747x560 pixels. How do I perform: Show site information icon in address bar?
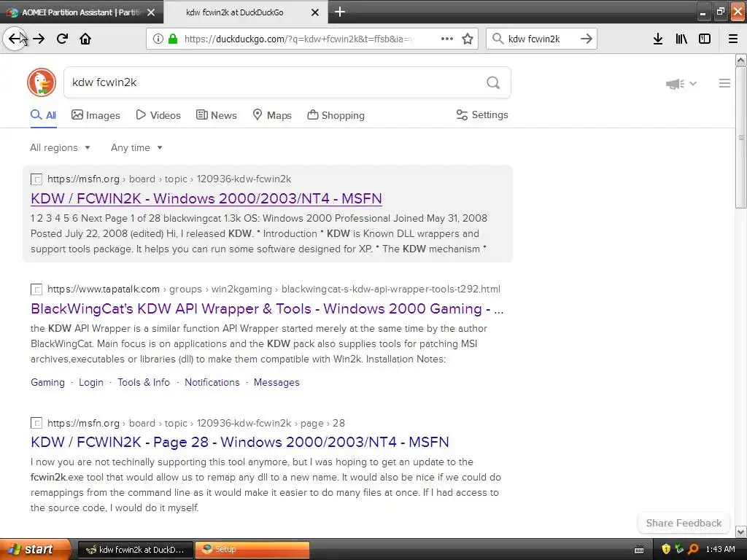pos(158,39)
